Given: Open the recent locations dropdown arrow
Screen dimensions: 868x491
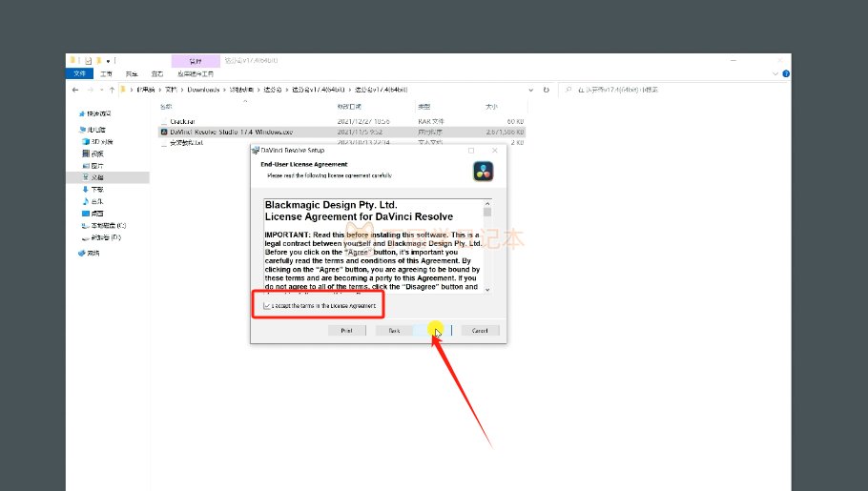Looking at the screenshot, I should pyautogui.click(x=101, y=90).
